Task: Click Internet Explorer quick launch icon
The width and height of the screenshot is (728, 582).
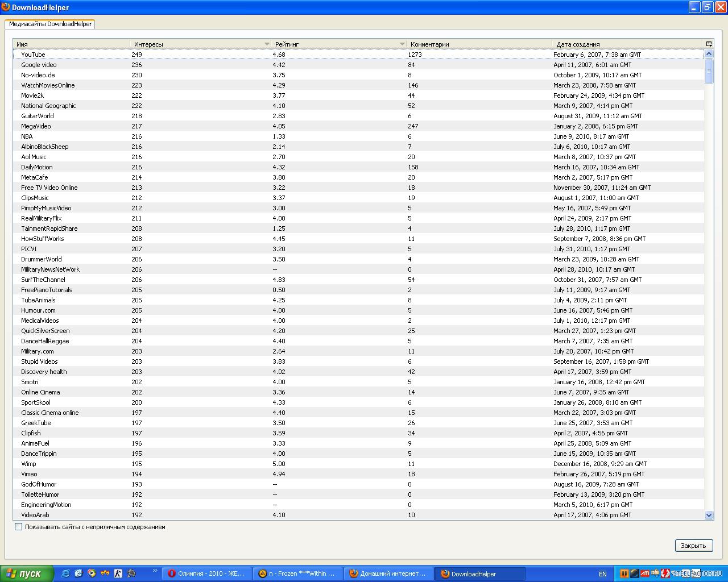Action: [65, 573]
